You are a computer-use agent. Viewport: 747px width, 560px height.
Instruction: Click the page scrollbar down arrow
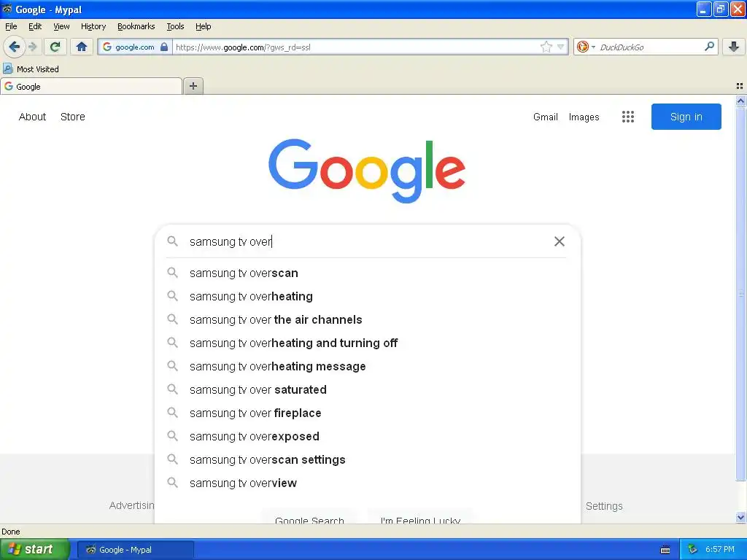(x=740, y=517)
